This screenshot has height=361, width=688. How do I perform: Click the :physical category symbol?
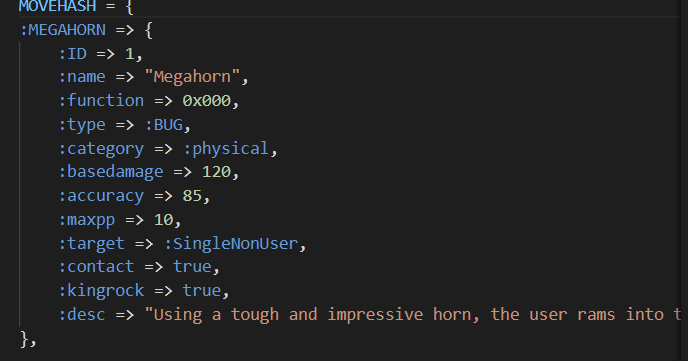click(x=226, y=149)
